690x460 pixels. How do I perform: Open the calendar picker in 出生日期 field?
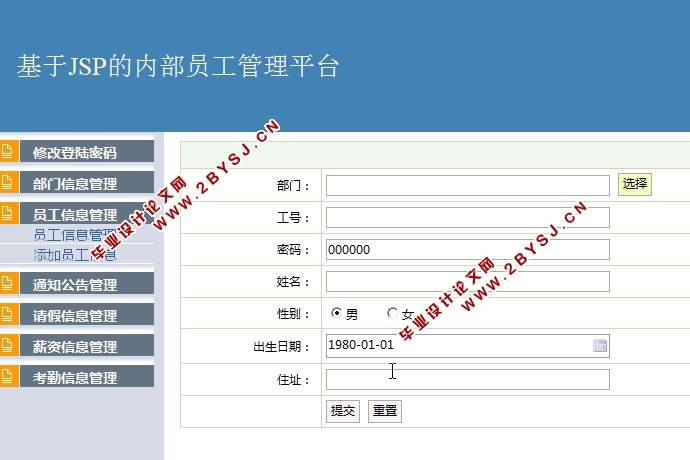pyautogui.click(x=600, y=346)
